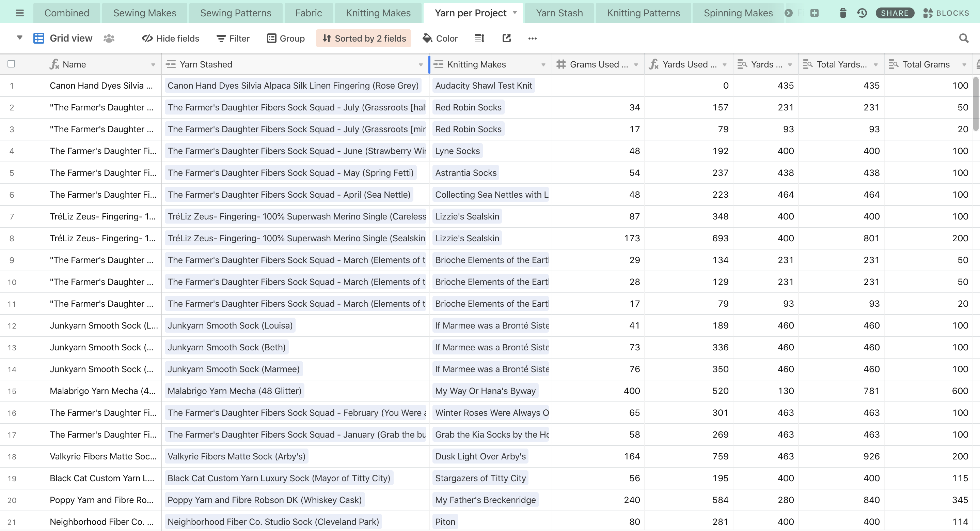Click the Yards Used formula icon

[653, 64]
